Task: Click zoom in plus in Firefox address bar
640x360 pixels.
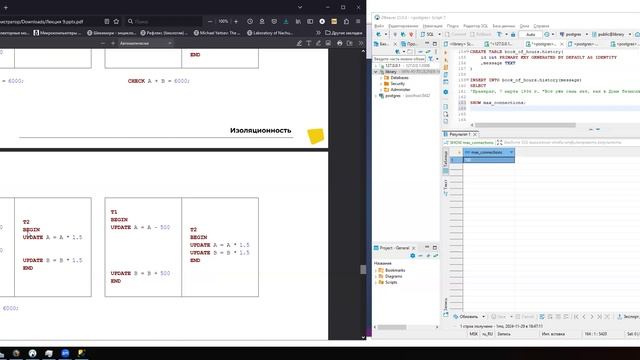Action: pyautogui.click(x=236, y=21)
